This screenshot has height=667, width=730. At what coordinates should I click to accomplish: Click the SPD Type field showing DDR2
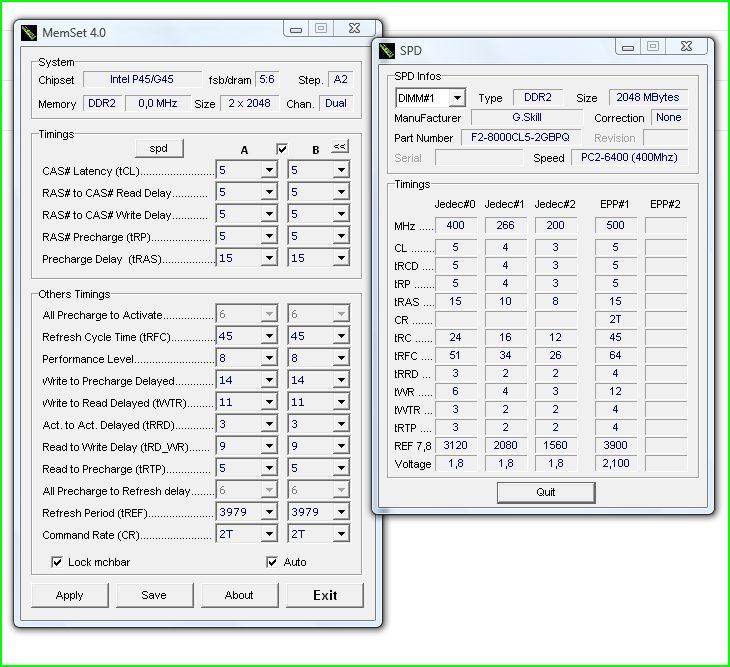(538, 97)
